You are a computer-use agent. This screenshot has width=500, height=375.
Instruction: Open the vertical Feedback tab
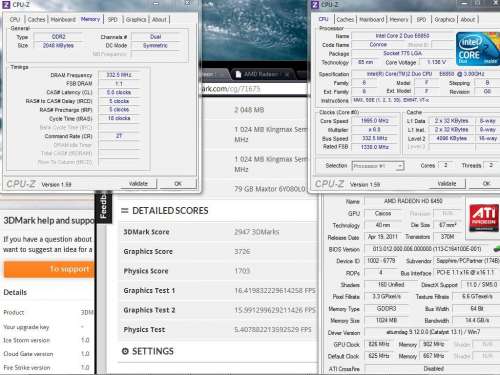tap(103, 206)
